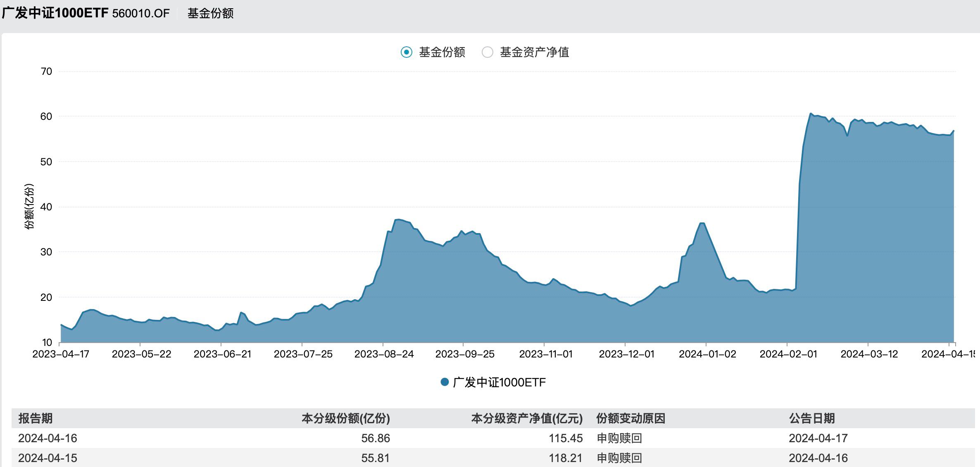The height and width of the screenshot is (467, 980).
Task: Click share value 55.81
Action: (x=376, y=458)
